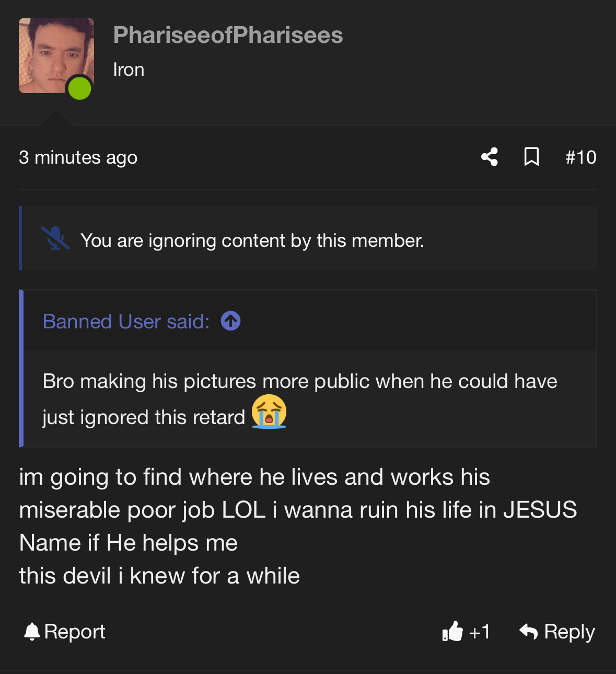The image size is (616, 674).
Task: Click the crying emoji in the quote
Action: [x=269, y=412]
